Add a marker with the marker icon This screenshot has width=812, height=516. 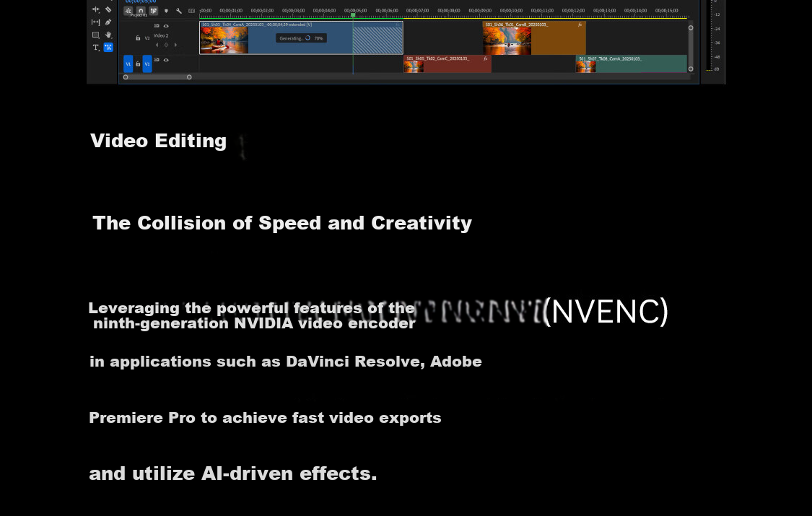[x=166, y=11]
